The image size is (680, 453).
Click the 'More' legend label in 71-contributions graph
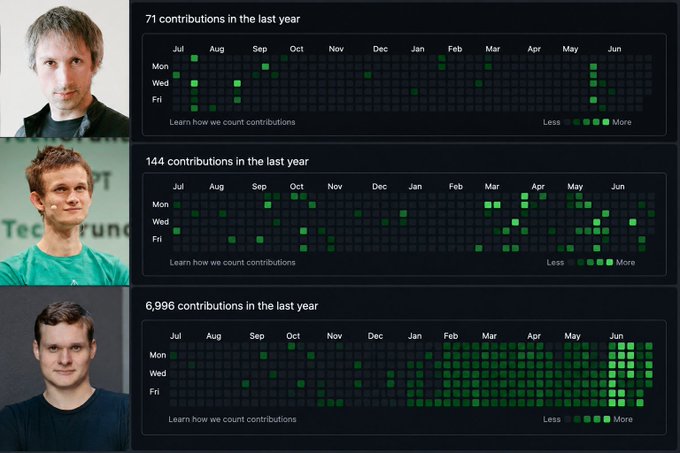point(622,122)
